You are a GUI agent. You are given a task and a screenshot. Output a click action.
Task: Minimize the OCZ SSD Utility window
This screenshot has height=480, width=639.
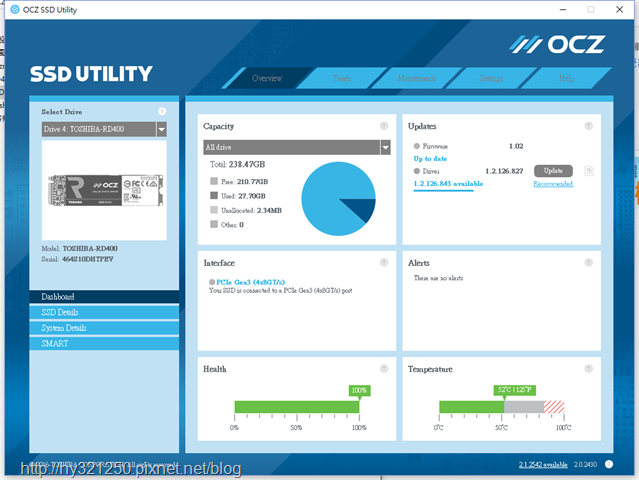pyautogui.click(x=563, y=9)
